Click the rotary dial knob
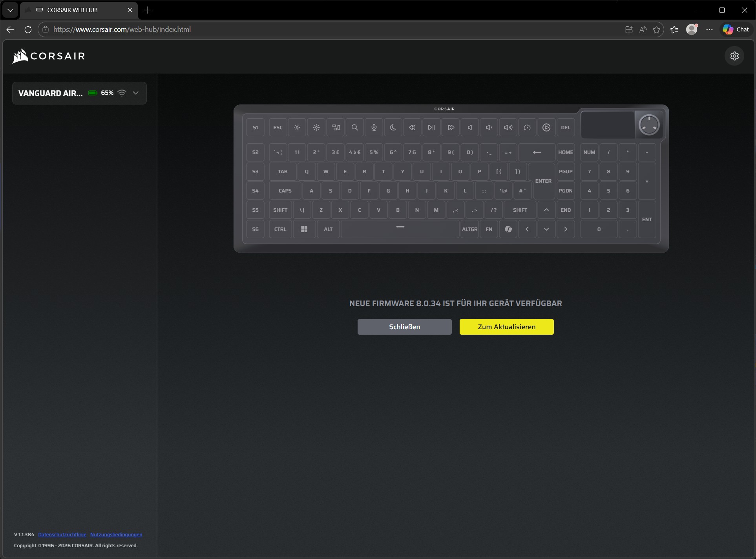This screenshot has width=756, height=559. click(649, 125)
